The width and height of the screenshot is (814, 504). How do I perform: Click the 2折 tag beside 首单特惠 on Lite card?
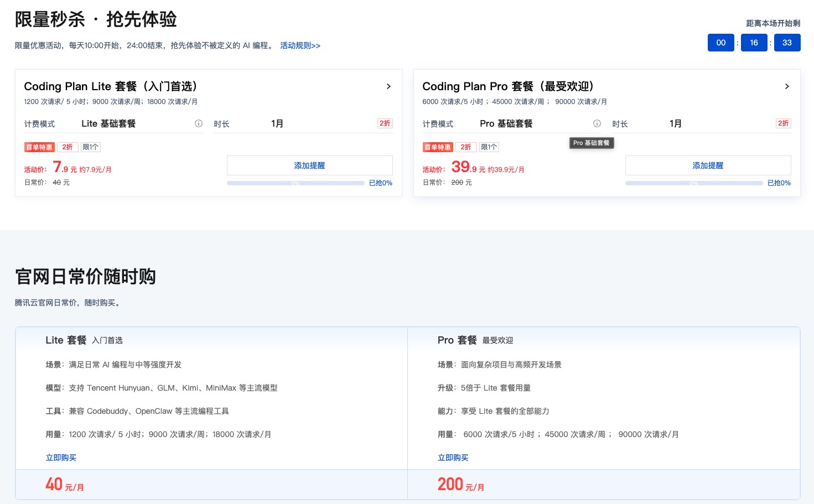(68, 147)
